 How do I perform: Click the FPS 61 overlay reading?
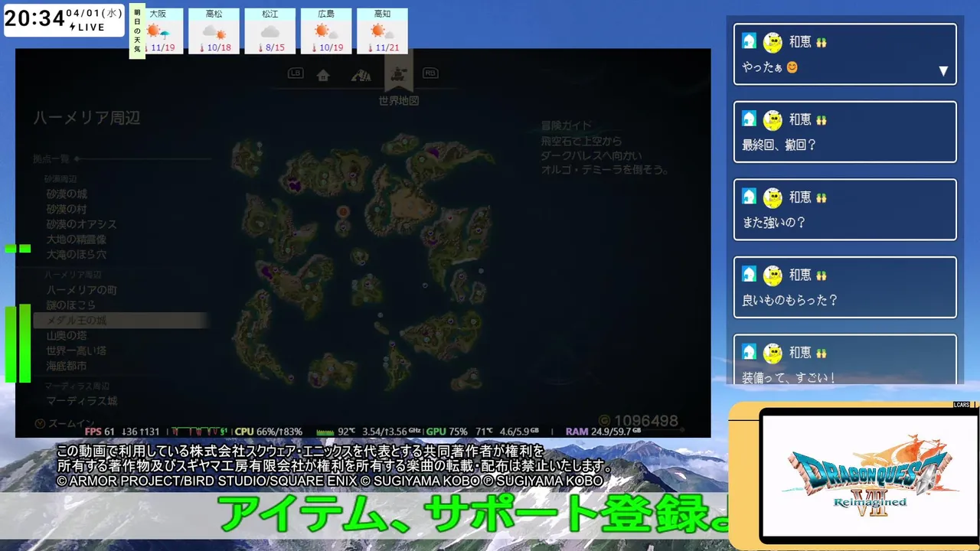coord(99,432)
